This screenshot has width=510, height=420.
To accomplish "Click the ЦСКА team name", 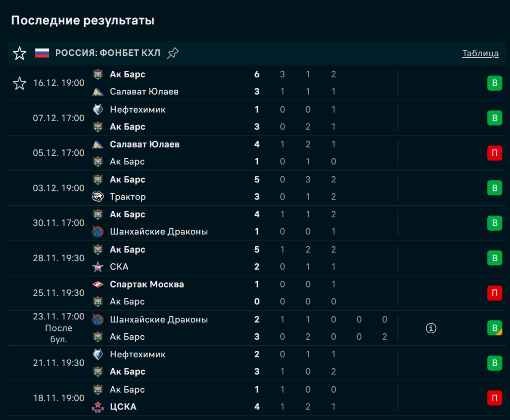I will click(123, 407).
